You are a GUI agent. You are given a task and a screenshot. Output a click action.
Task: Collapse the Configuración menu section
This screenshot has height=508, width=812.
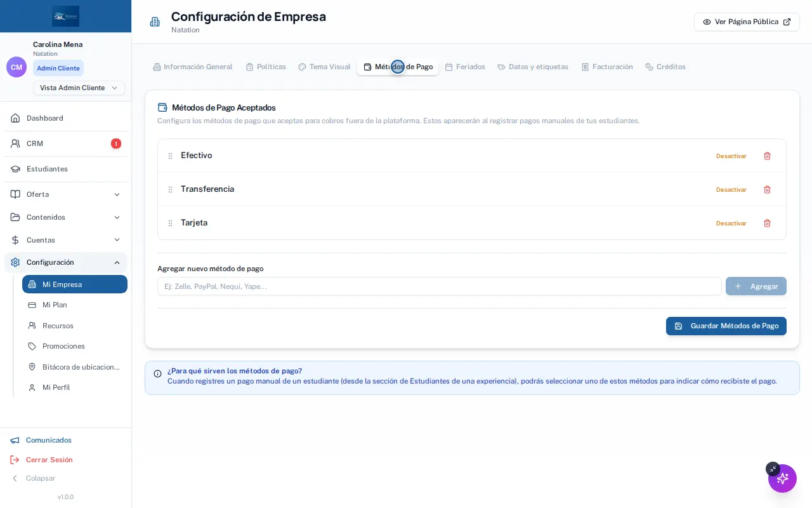click(x=66, y=262)
